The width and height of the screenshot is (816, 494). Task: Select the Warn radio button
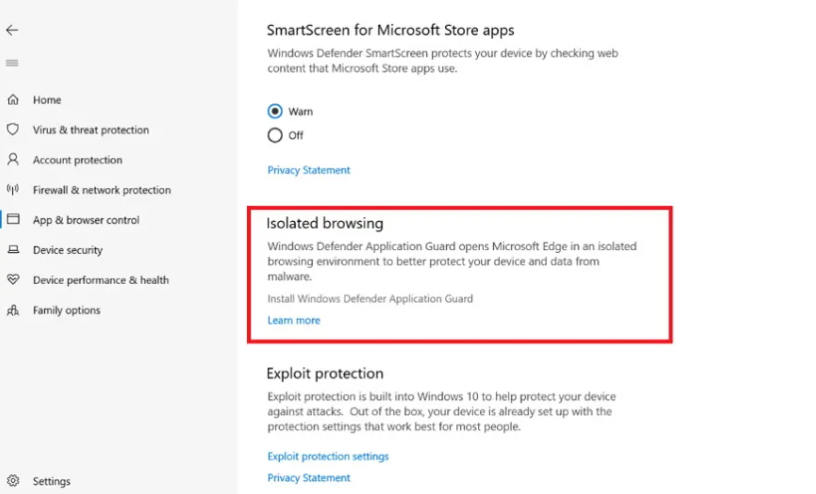click(x=275, y=112)
